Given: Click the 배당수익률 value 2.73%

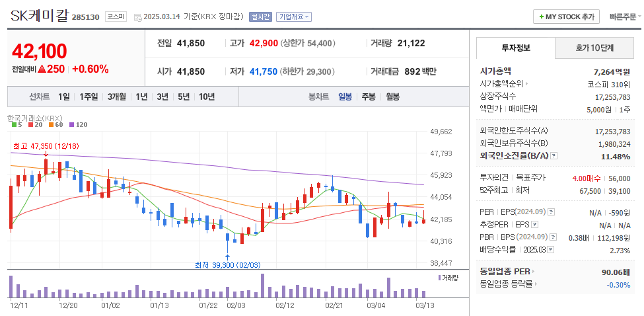Looking at the screenshot, I should click(x=620, y=251).
